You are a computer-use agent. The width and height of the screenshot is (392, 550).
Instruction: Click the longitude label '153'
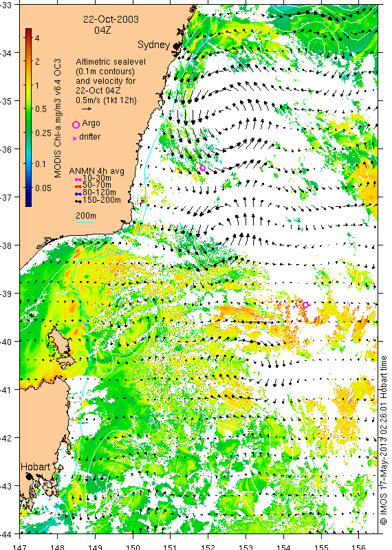246,547
